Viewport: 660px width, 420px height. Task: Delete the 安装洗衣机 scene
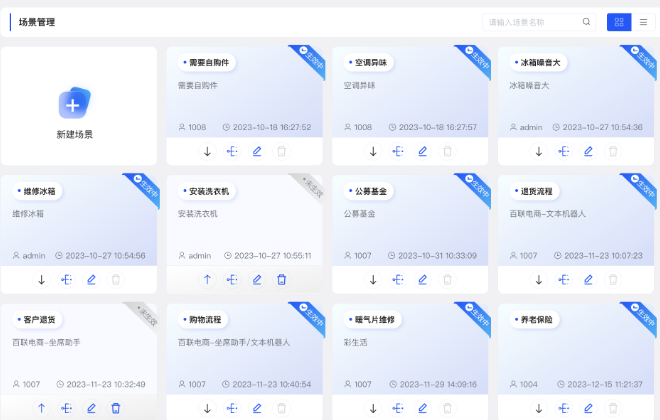(281, 280)
